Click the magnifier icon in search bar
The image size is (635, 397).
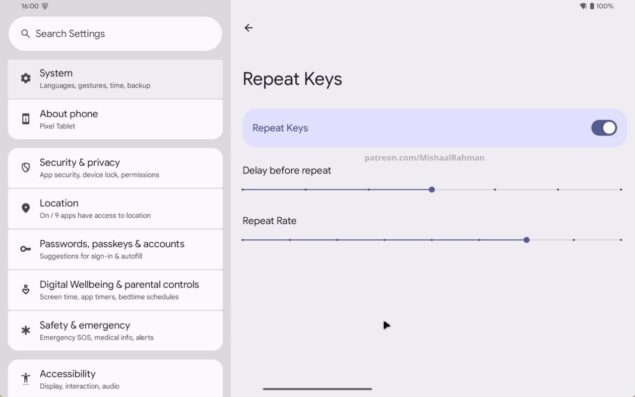(25, 34)
